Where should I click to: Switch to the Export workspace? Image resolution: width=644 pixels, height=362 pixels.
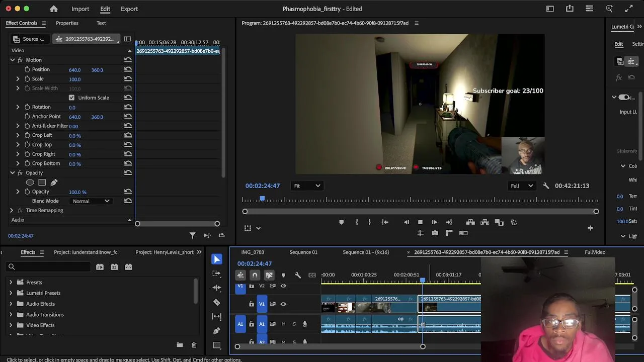point(129,9)
